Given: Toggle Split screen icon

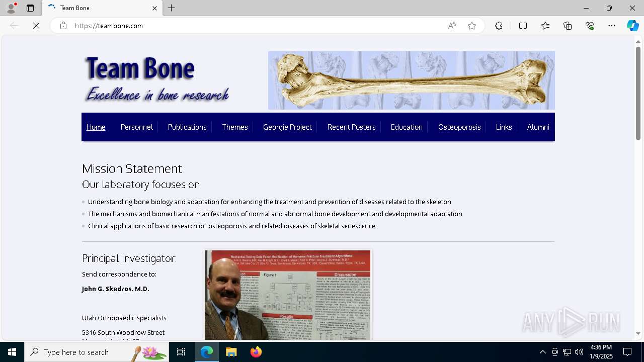Looking at the screenshot, I should (x=523, y=26).
